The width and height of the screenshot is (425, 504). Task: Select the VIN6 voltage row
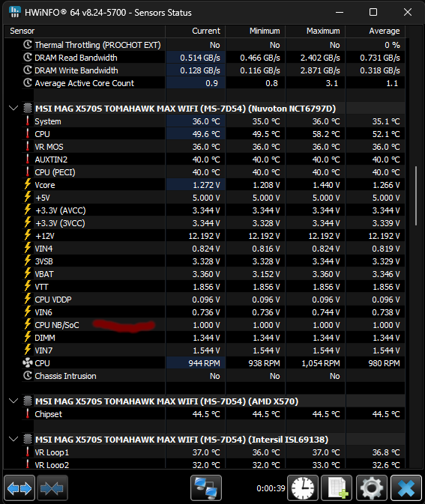point(214,312)
